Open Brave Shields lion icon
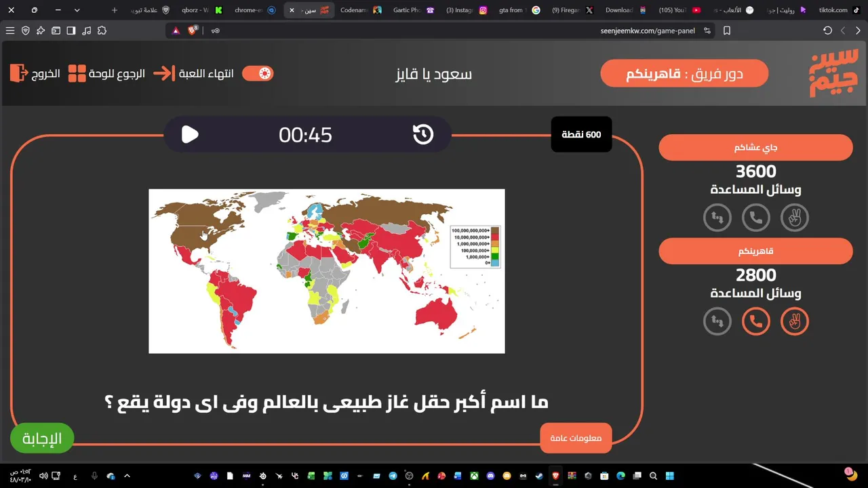 [x=192, y=30]
